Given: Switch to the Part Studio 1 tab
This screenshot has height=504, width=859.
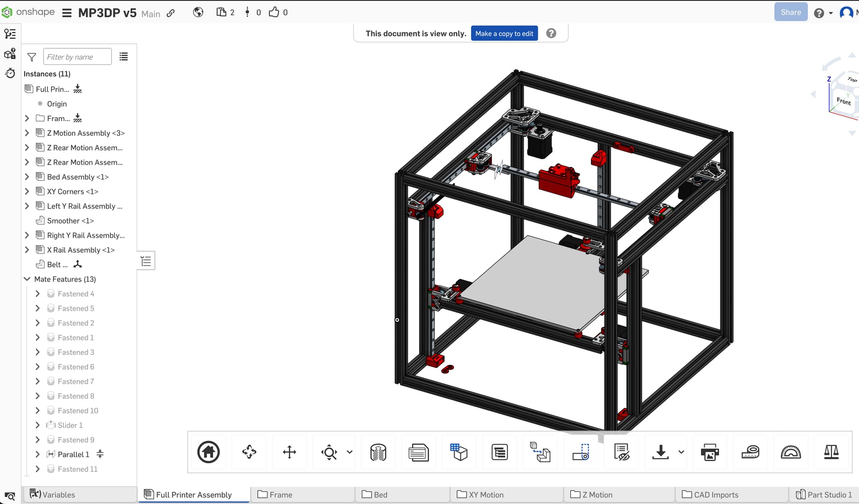Looking at the screenshot, I should click(x=824, y=495).
